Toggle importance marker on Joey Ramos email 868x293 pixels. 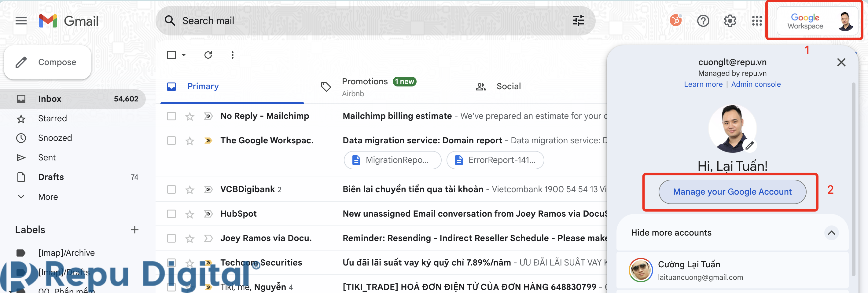point(208,238)
